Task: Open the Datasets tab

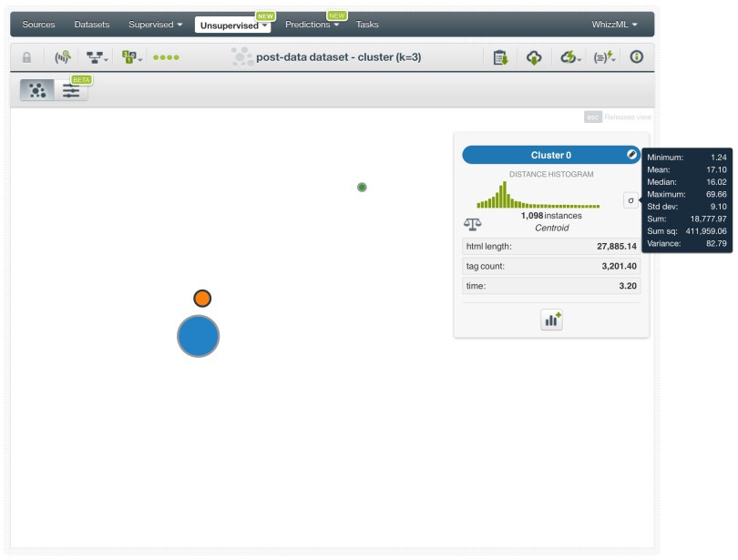Action: [91, 25]
